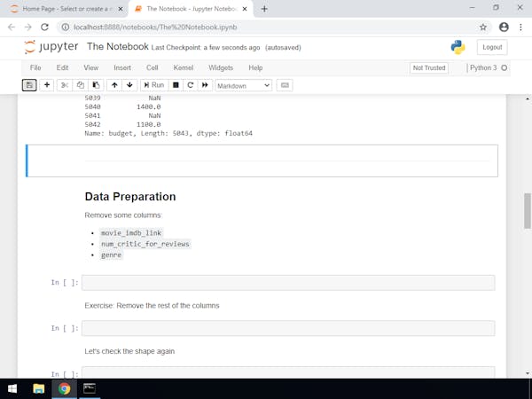
Task: Bookmark this page with the star
Action: click(x=483, y=27)
